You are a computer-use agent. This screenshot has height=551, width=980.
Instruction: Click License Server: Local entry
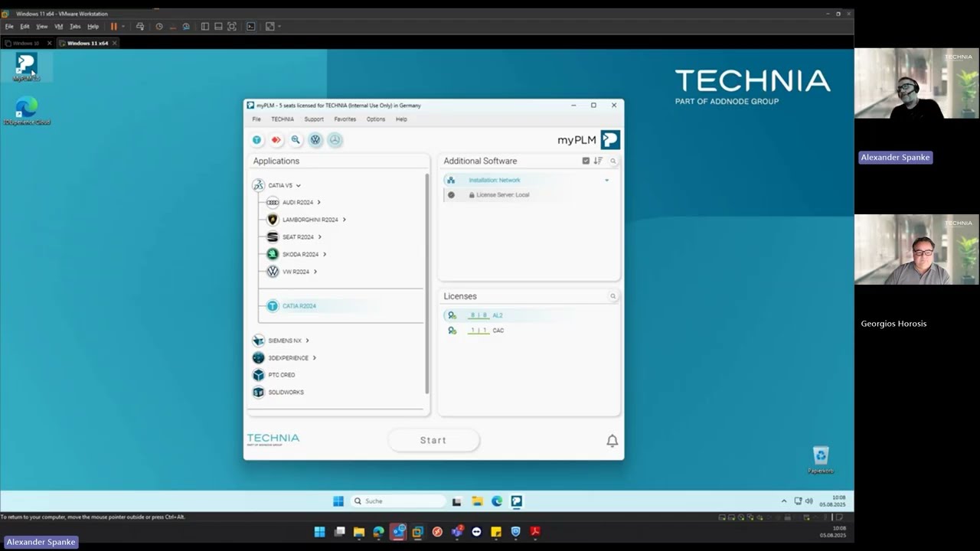pos(502,195)
